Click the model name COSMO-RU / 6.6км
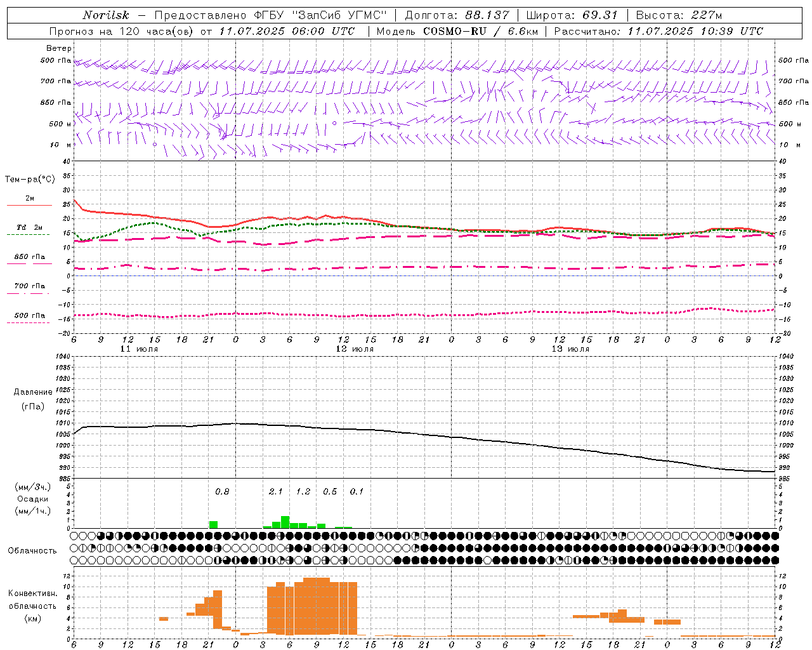The height and width of the screenshot is (650, 812). point(481,31)
